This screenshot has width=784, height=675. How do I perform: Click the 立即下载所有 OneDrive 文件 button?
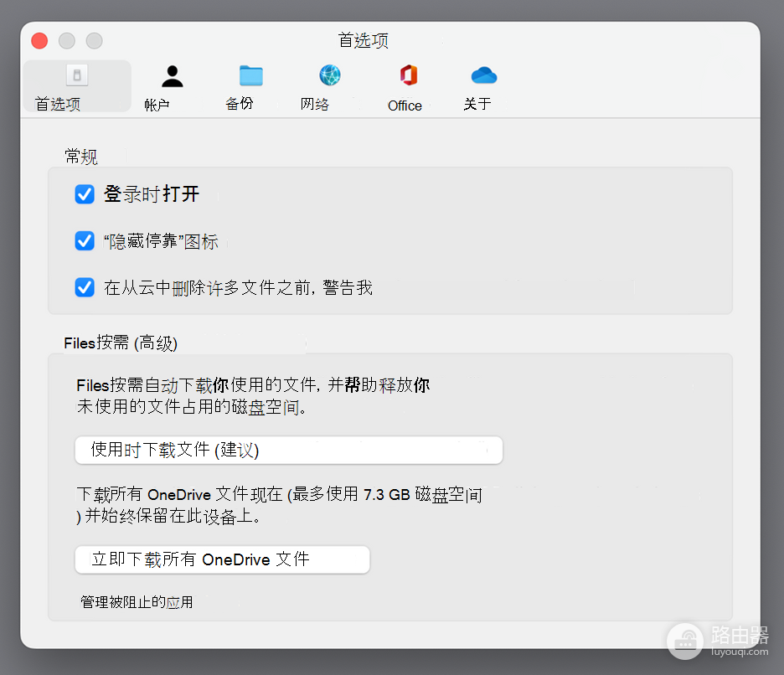(222, 559)
